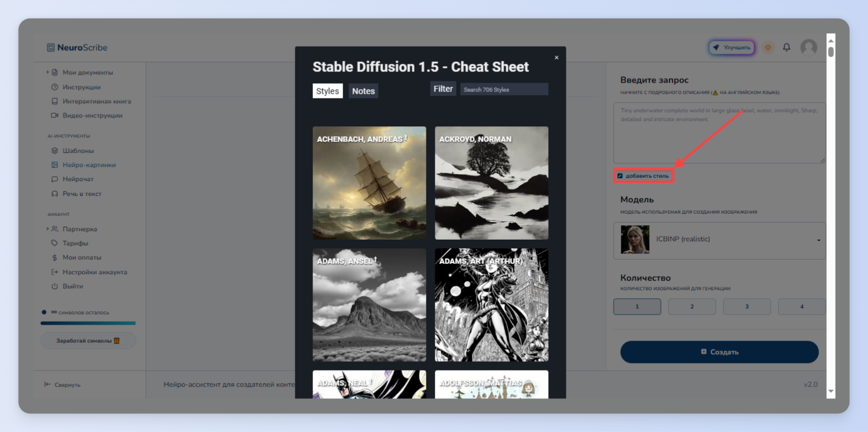The width and height of the screenshot is (868, 432).
Task: Expand the Мои документы tree arrow
Action: coord(48,73)
